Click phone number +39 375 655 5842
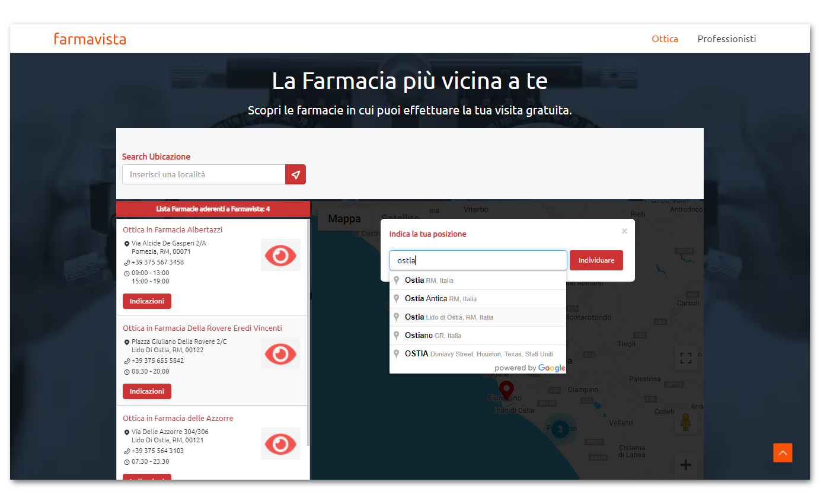 (x=157, y=361)
